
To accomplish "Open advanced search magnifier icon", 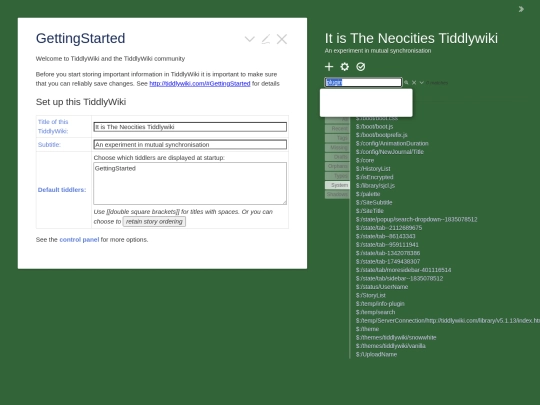I will [406, 83].
